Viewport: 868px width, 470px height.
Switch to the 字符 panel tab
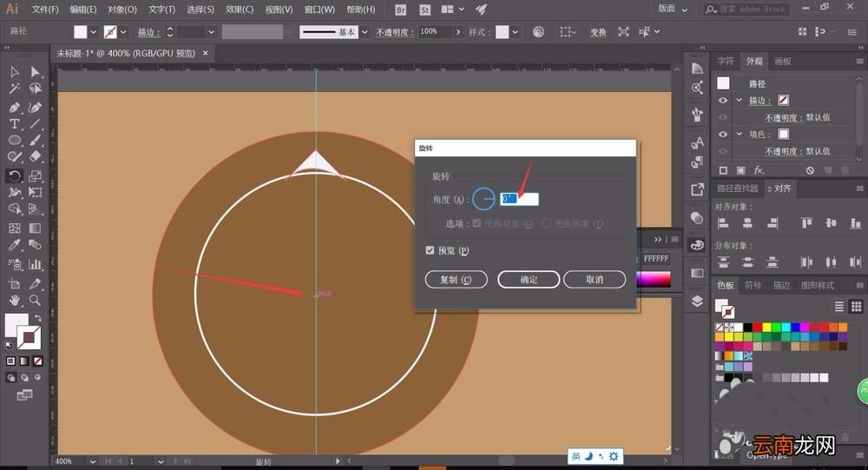(x=725, y=61)
